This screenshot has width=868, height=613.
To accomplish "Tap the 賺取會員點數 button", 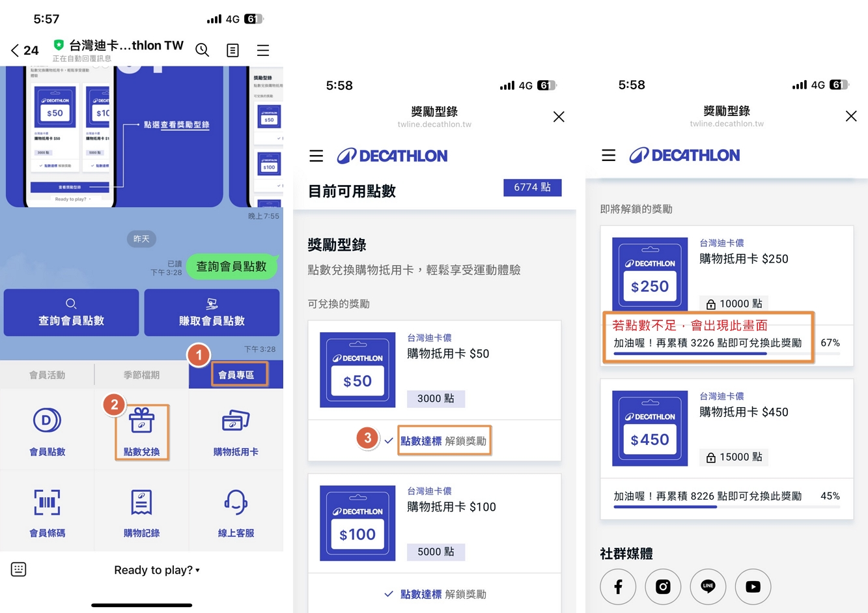I will coord(212,313).
